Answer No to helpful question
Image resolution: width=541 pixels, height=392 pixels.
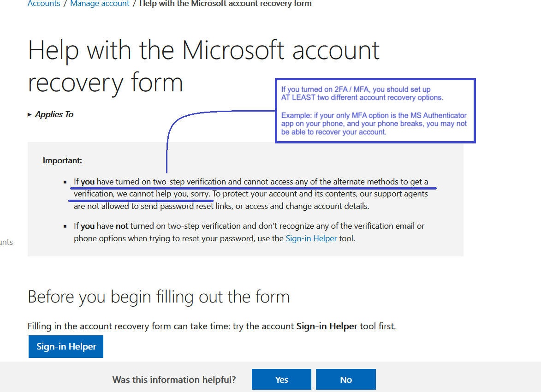(x=346, y=380)
